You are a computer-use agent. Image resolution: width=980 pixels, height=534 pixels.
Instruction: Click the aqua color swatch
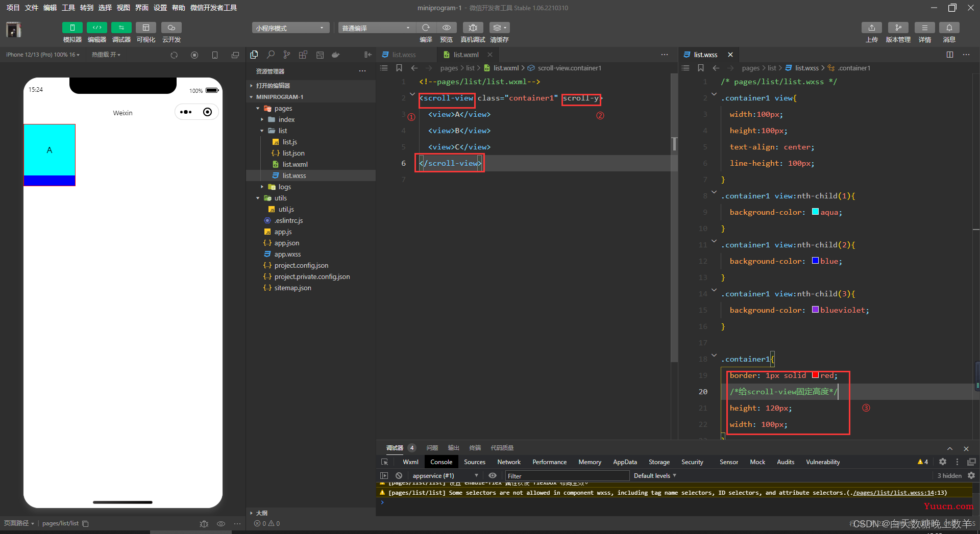pyautogui.click(x=815, y=212)
